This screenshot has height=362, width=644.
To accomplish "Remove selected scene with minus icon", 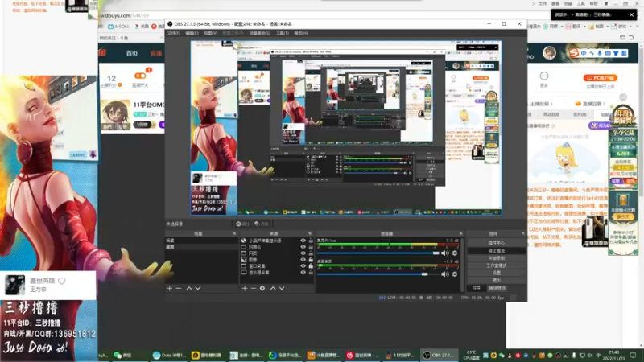I will [x=178, y=289].
